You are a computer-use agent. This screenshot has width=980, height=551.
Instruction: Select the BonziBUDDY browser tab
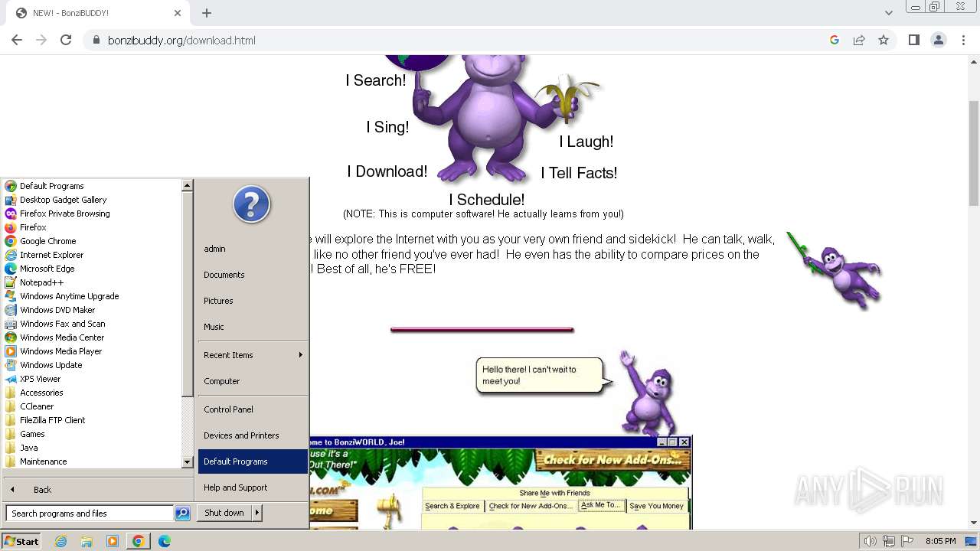click(96, 13)
